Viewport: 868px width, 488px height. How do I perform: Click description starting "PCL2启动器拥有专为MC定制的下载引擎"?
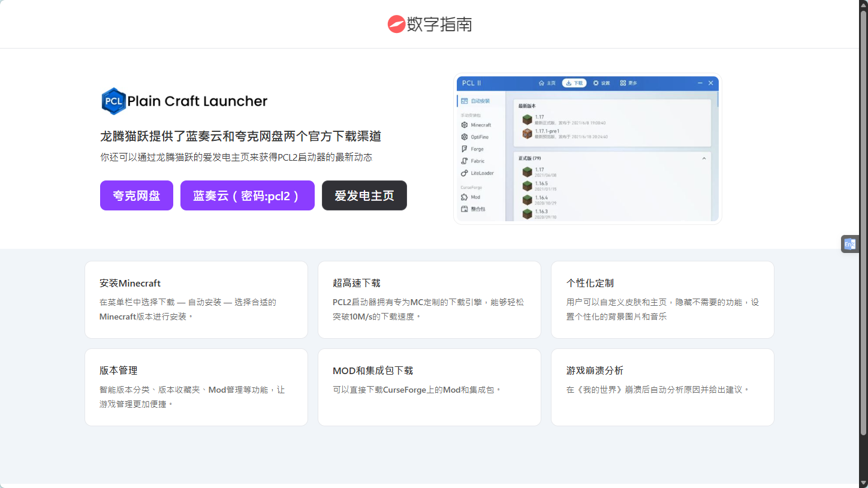[x=429, y=309]
